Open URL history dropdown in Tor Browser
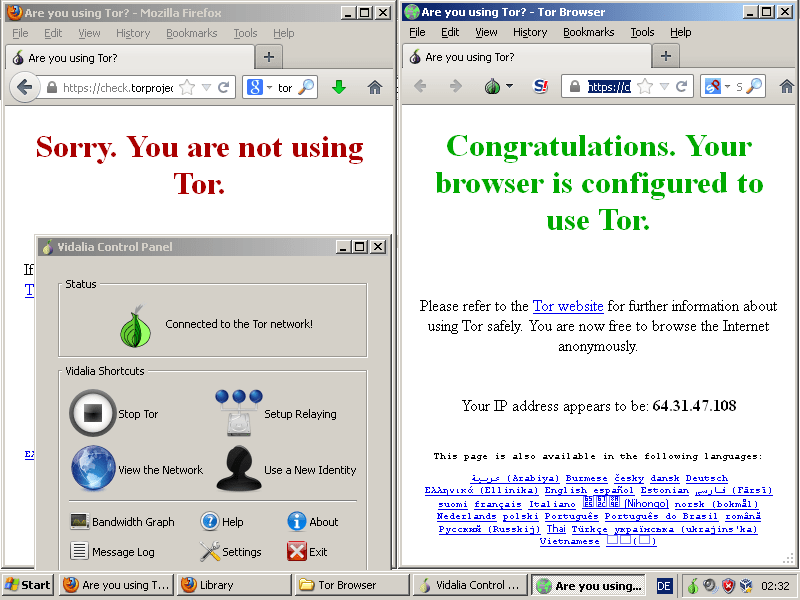The height and width of the screenshot is (600, 800). coord(664,86)
